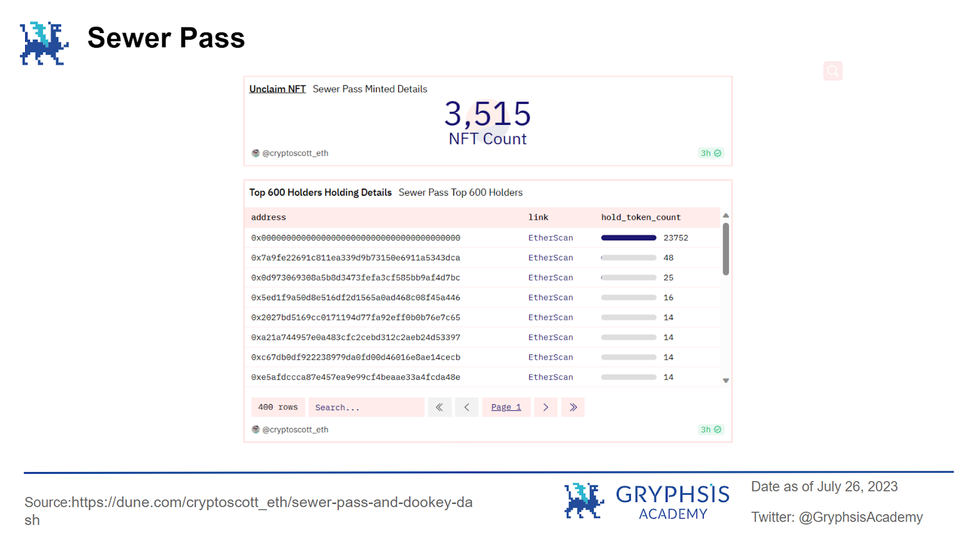Select the address 0xc67db0df922238979da0fd00d46016e8ae14cecb

pos(355,357)
